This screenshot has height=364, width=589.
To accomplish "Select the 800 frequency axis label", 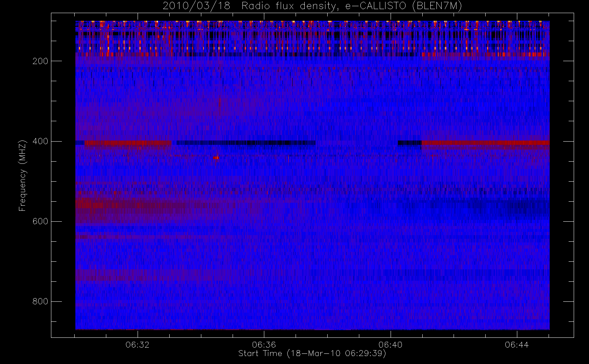I will click(x=40, y=301).
